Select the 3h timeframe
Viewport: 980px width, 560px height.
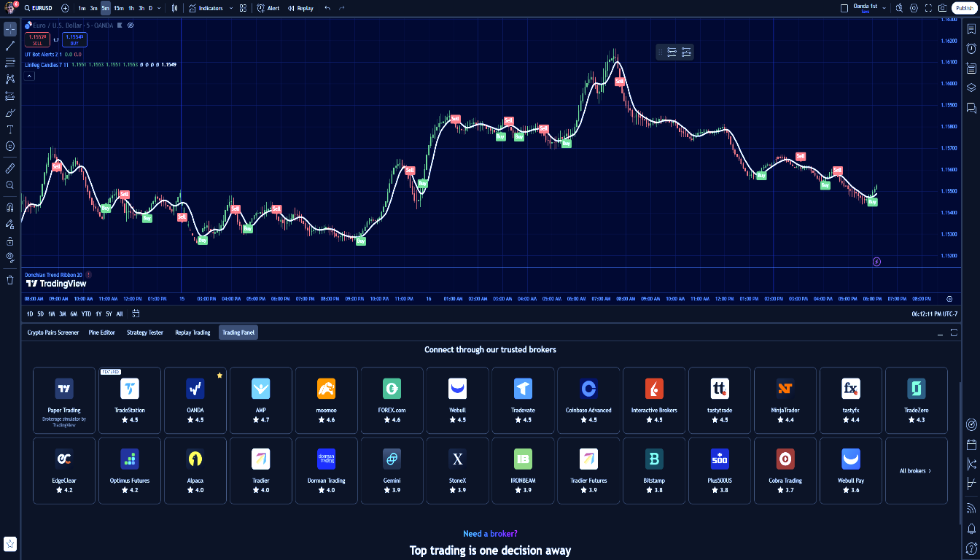[x=141, y=8]
